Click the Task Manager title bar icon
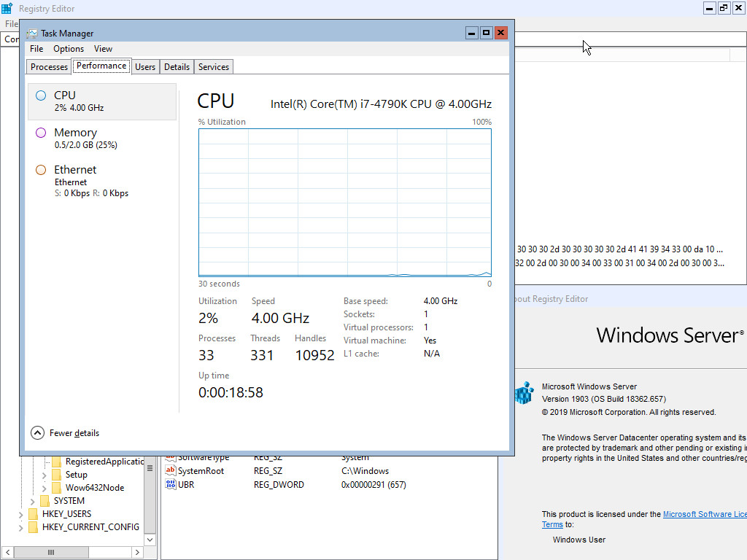 tap(32, 34)
